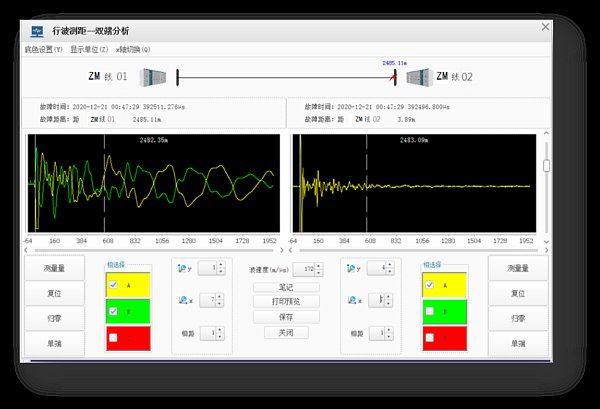
Task: Click the ZM 线 02 substation icon
Action: point(419,76)
